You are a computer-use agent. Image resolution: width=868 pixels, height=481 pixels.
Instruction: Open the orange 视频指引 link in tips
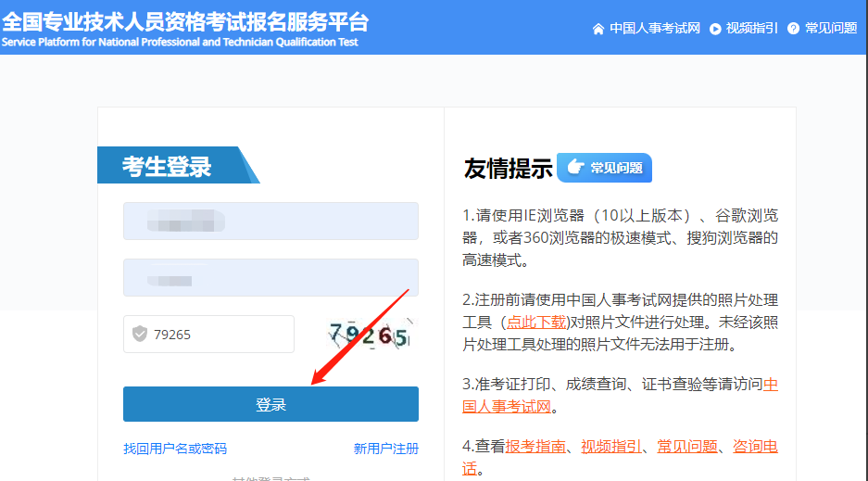click(611, 447)
